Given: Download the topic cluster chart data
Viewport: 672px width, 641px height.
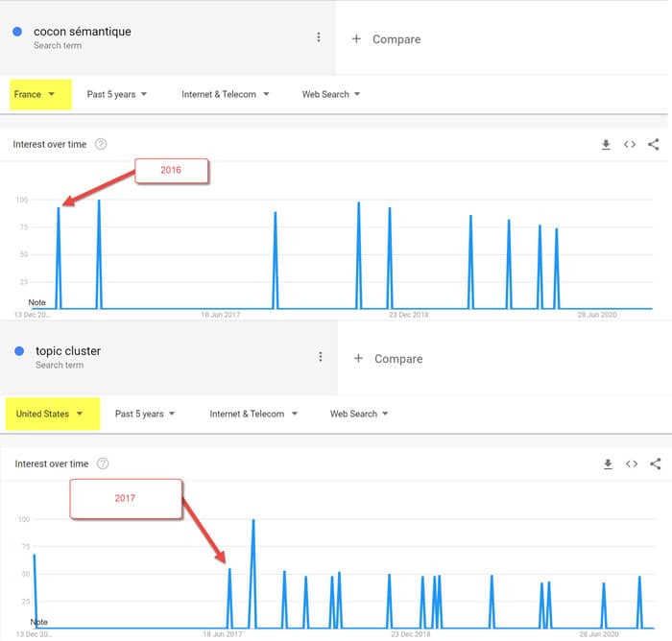Looking at the screenshot, I should [608, 464].
